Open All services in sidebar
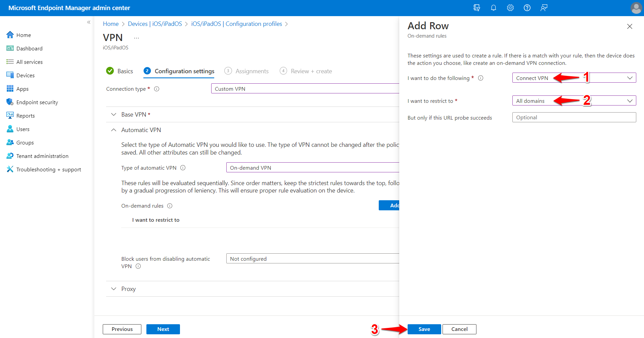This screenshot has height=338, width=644. (x=29, y=62)
